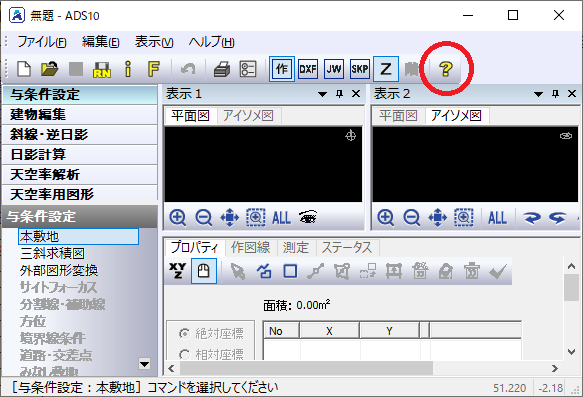Click the DXF import toolbar icon
The image size is (583, 397).
[308, 69]
